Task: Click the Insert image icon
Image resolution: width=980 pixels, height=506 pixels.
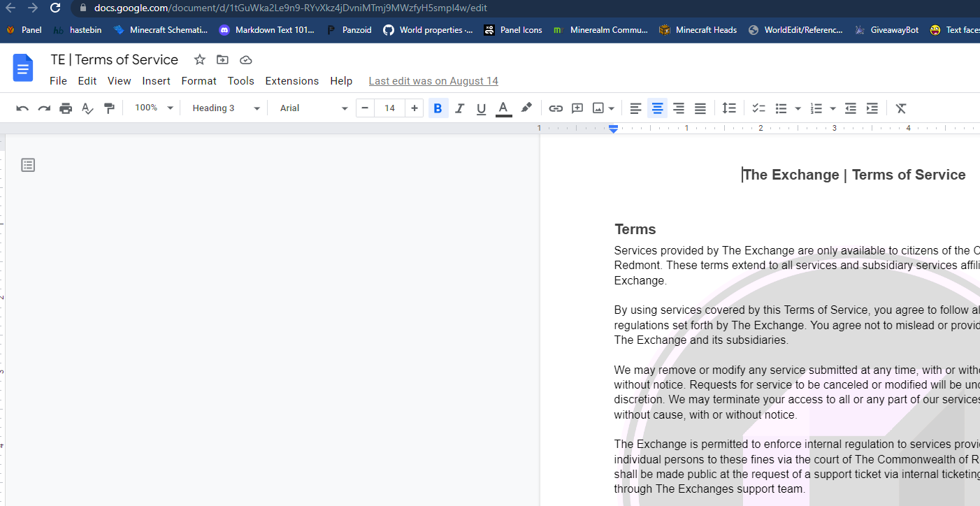Action: click(x=598, y=108)
